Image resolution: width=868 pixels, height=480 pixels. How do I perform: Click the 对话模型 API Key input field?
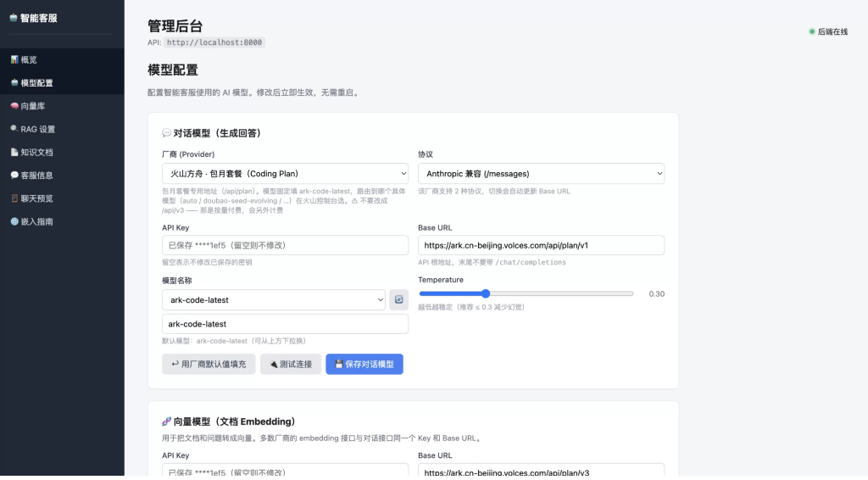pyautogui.click(x=285, y=245)
